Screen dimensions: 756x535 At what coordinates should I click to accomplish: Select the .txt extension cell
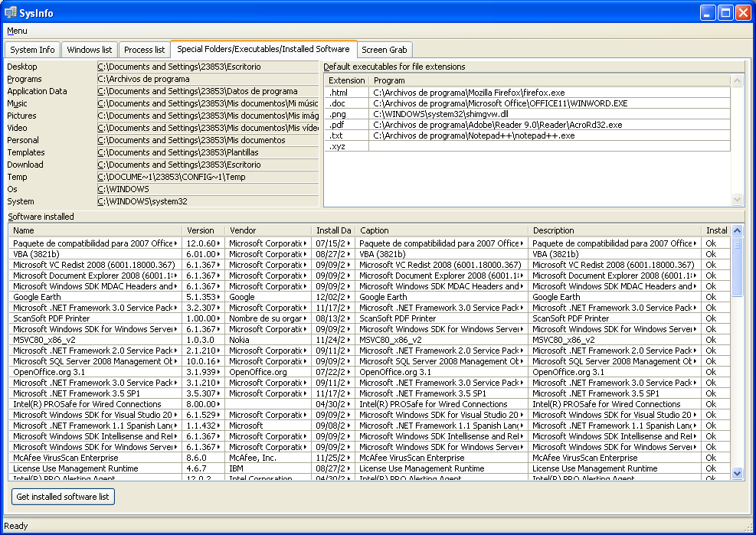pos(347,135)
